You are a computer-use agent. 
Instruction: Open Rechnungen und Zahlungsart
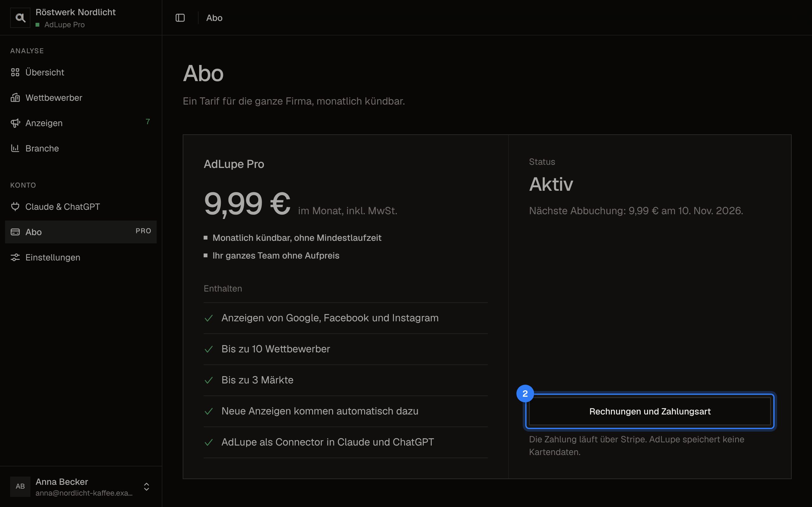pos(650,411)
